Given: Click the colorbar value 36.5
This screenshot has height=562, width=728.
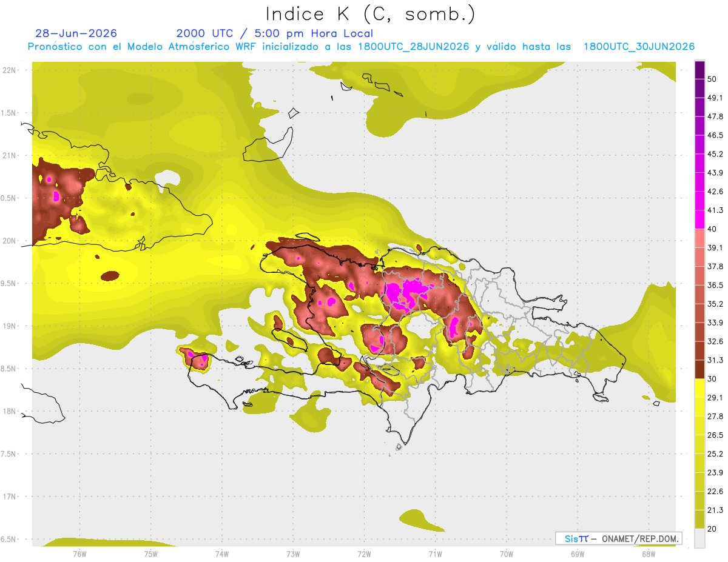Looking at the screenshot, I should (x=715, y=286).
